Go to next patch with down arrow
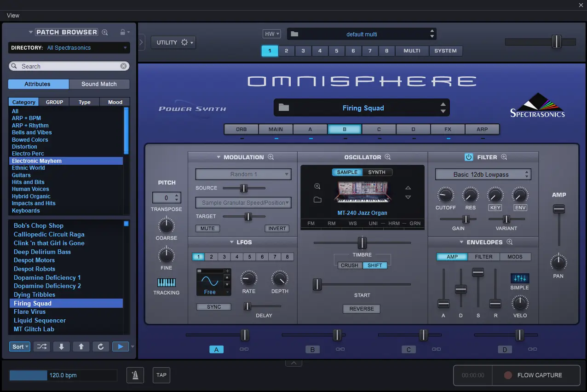Image resolution: width=587 pixels, height=392 pixels. pyautogui.click(x=62, y=346)
